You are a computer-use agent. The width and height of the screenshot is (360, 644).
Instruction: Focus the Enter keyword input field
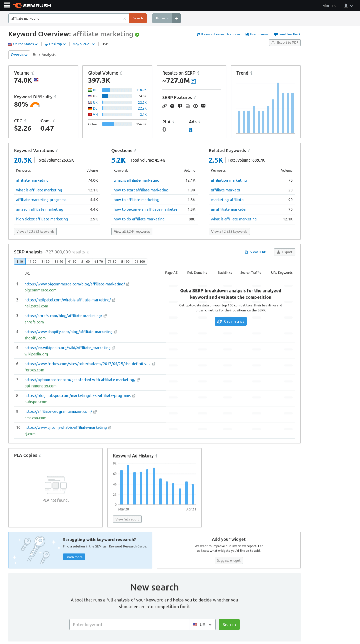(x=129, y=625)
